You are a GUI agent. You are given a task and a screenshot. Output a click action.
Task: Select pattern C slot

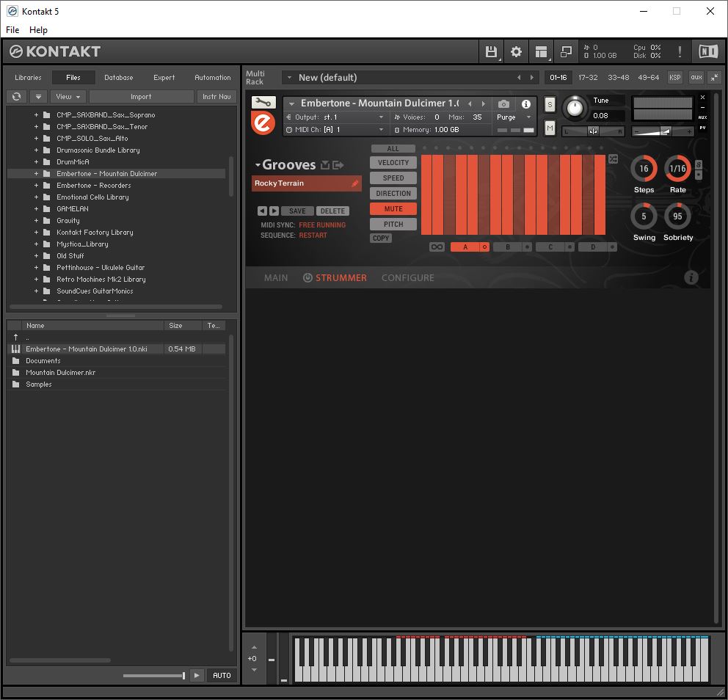click(x=550, y=247)
